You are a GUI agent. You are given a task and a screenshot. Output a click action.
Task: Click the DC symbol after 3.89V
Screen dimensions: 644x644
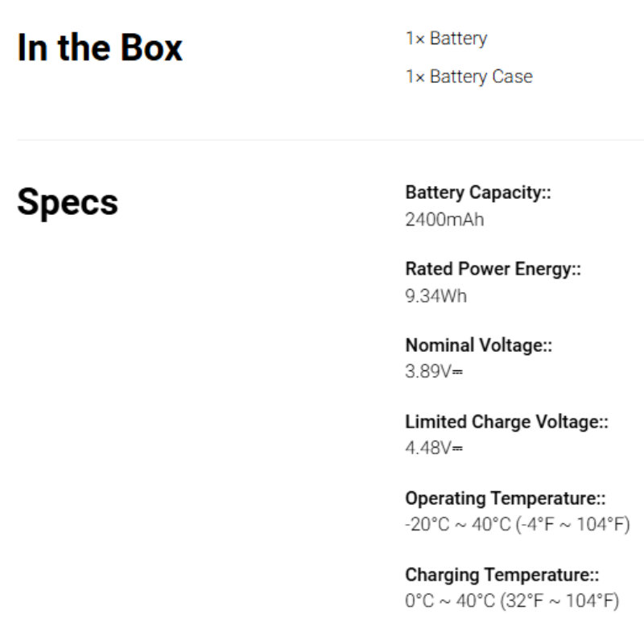click(457, 372)
